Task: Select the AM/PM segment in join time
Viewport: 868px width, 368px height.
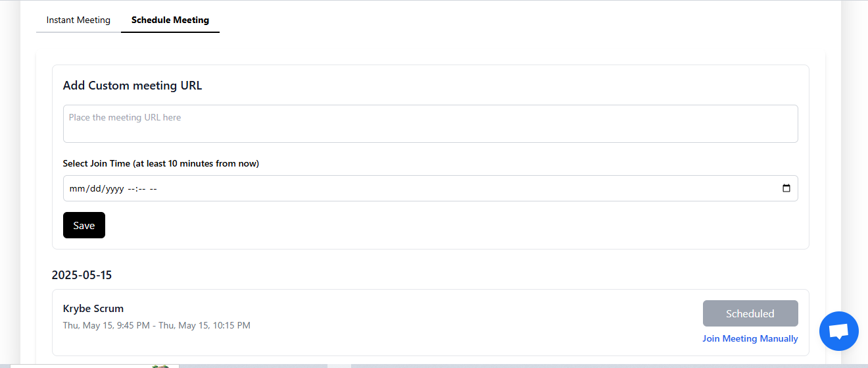Action: (153, 189)
